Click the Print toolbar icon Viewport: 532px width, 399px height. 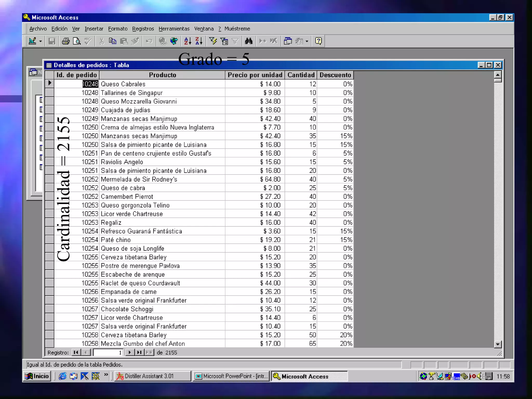click(66, 41)
